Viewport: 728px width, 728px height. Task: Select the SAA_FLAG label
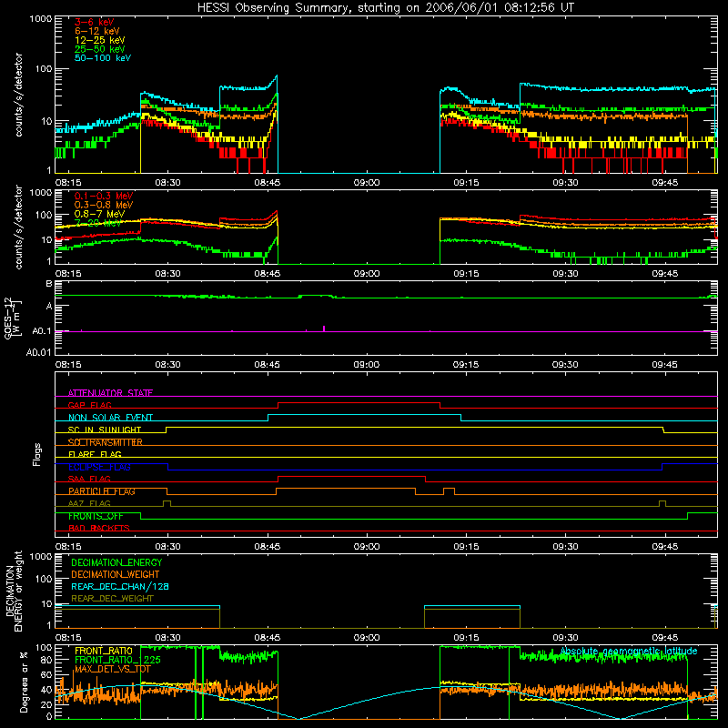[x=89, y=480]
